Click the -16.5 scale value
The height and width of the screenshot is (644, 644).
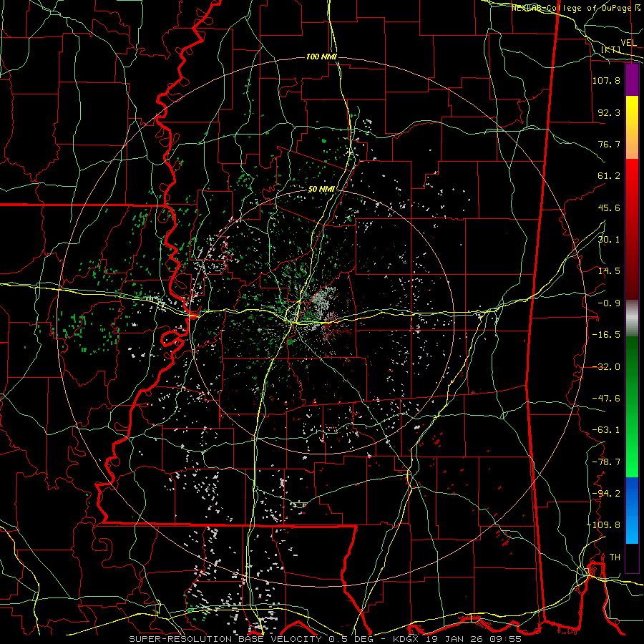tap(606, 335)
